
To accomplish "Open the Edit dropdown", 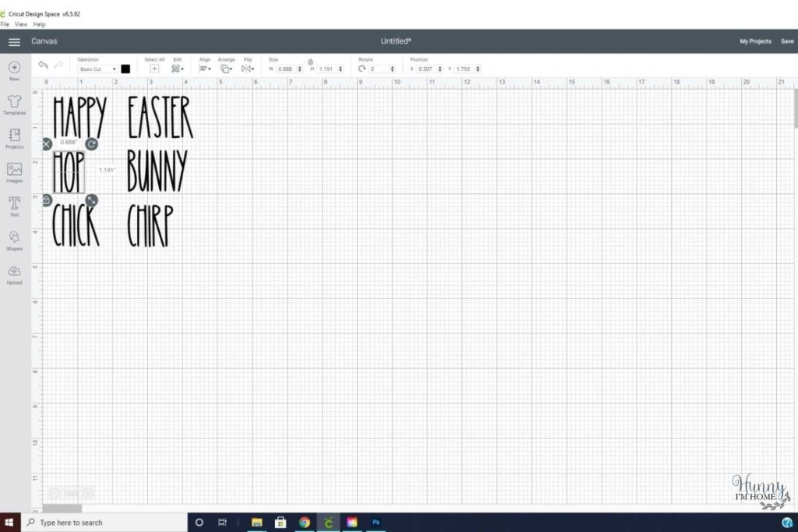I will click(x=177, y=69).
